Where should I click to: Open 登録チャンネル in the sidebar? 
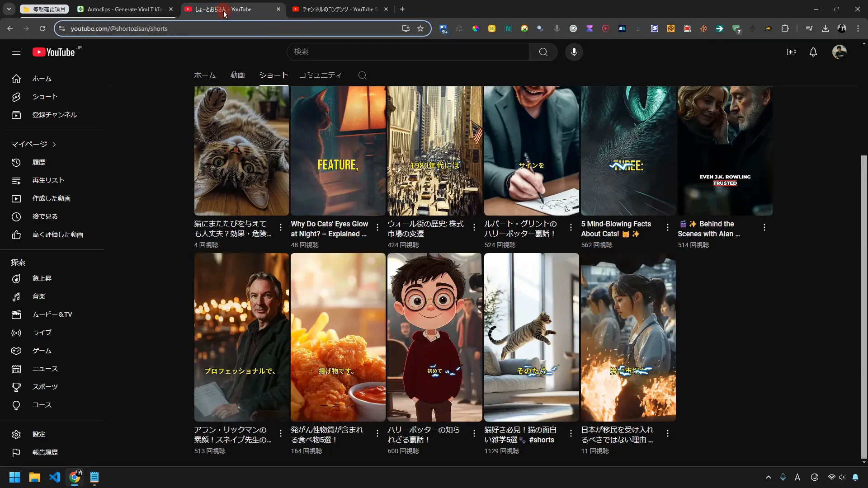(54, 115)
